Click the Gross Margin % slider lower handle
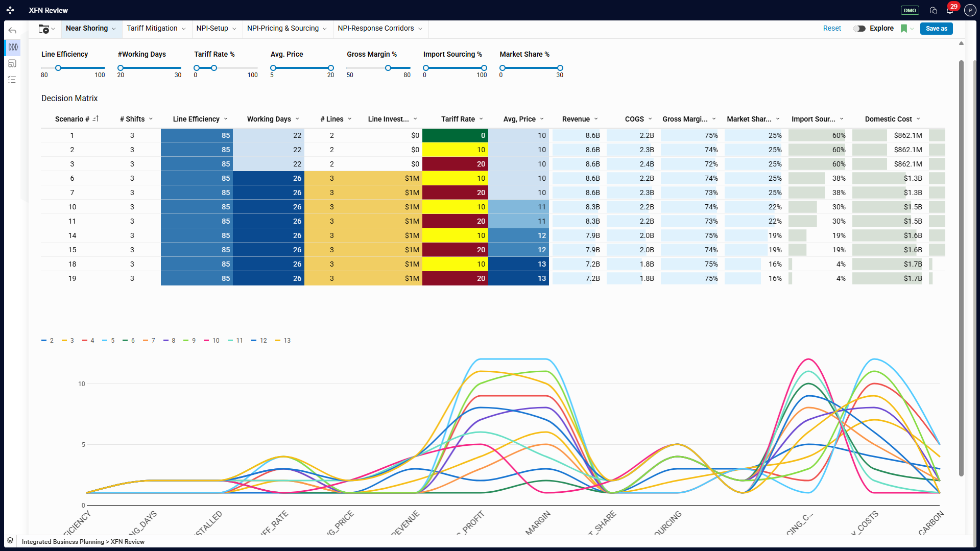This screenshot has width=980, height=551. click(388, 68)
